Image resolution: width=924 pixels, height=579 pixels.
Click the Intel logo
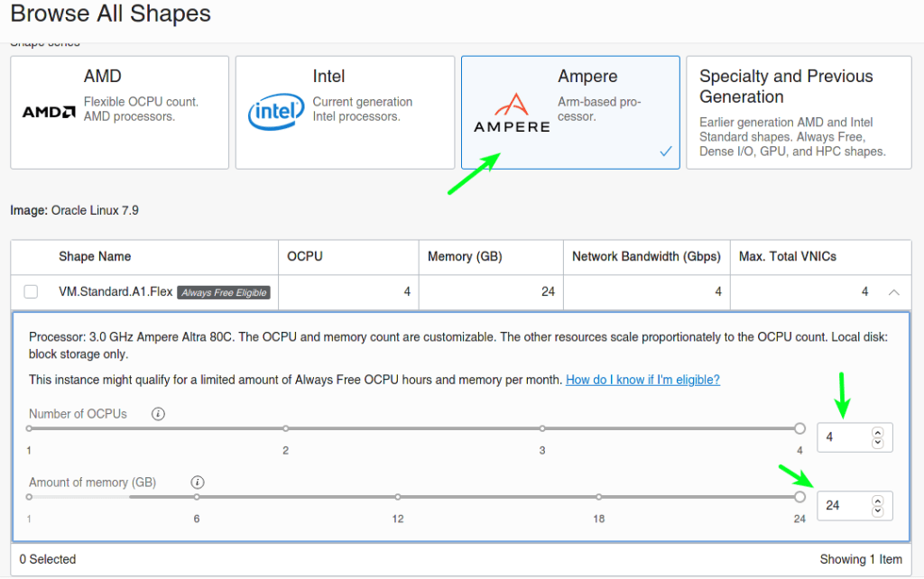coord(276,111)
